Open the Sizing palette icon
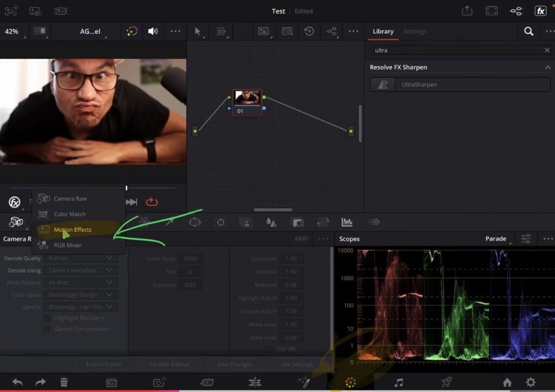The image size is (555, 392). (x=322, y=222)
